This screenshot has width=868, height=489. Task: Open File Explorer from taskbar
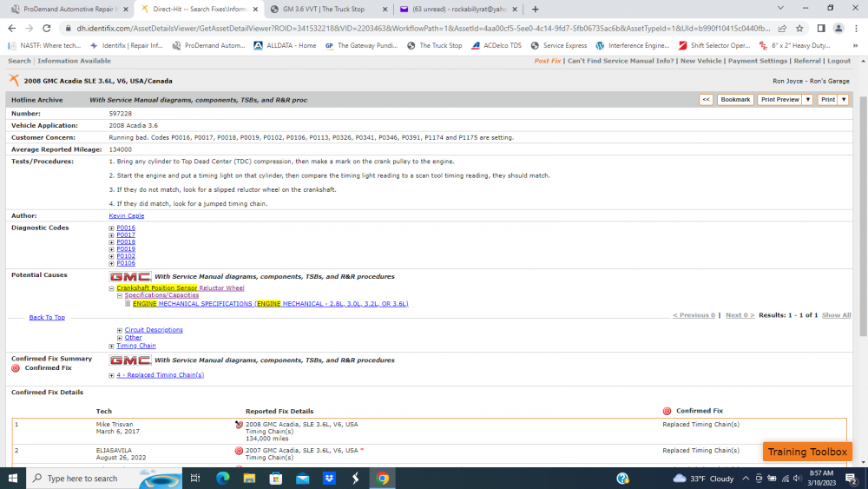coord(249,478)
